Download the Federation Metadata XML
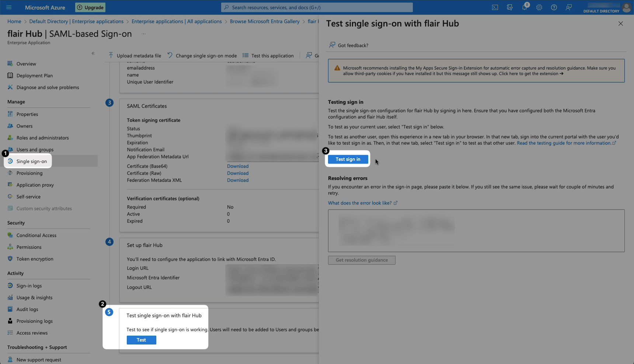The height and width of the screenshot is (364, 634). coord(238,180)
